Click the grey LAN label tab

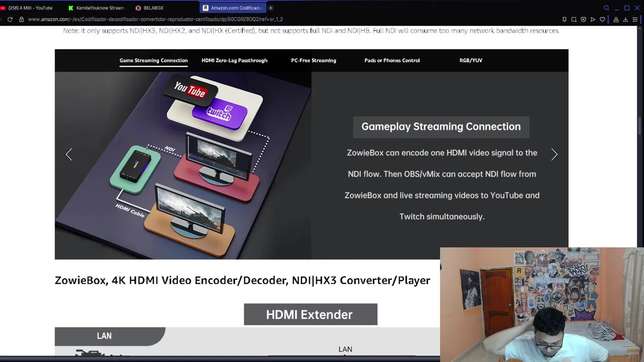coord(110,336)
